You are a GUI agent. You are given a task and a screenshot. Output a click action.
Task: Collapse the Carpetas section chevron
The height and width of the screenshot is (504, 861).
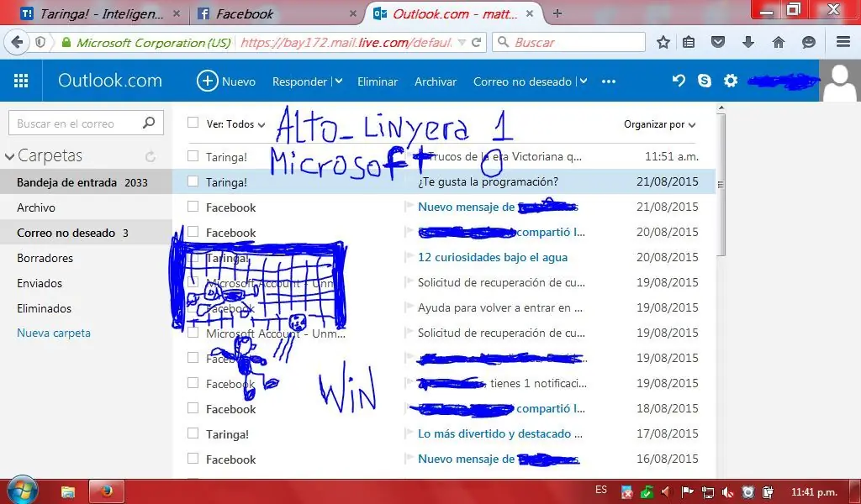point(10,155)
